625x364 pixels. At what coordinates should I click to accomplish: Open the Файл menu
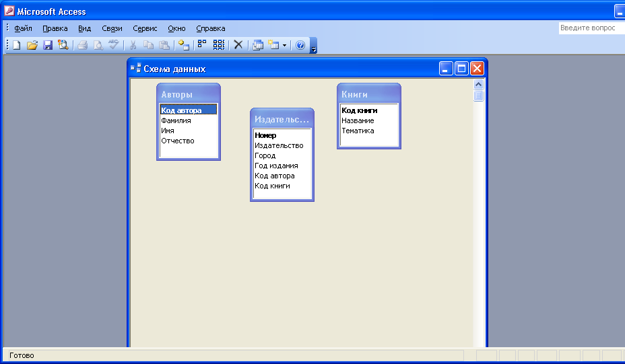[x=23, y=28]
